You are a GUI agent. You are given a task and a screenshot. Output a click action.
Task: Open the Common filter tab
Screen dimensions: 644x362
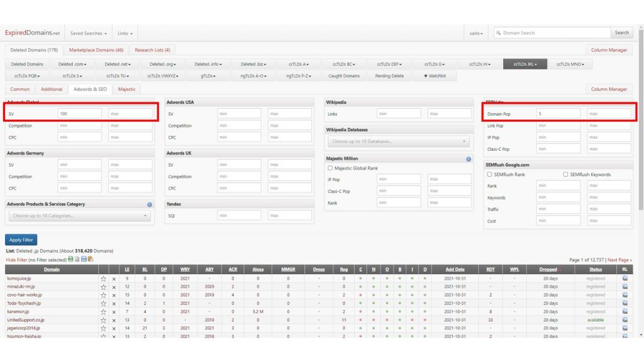point(19,89)
